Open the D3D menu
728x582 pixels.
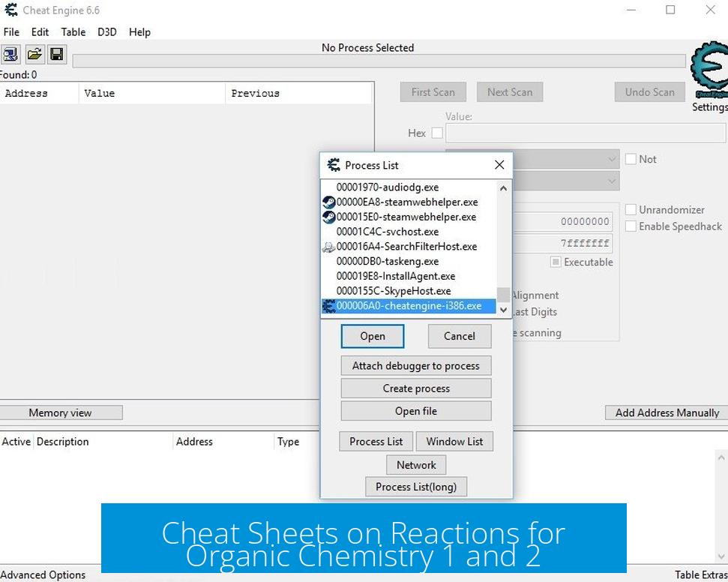(106, 32)
